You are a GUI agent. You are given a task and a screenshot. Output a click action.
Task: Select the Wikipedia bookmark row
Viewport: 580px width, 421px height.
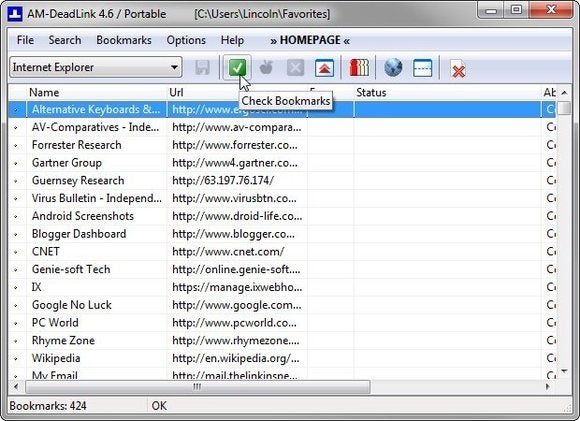click(282, 358)
